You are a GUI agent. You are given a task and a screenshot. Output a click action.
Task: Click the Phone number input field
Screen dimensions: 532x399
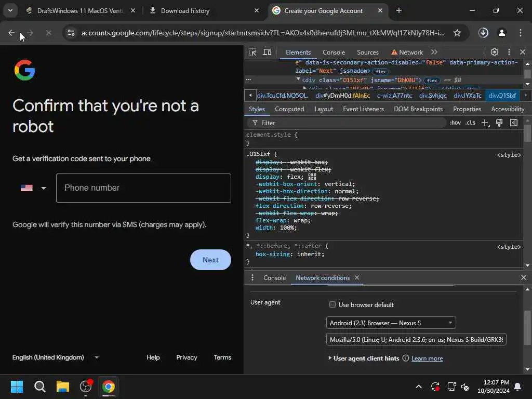pyautogui.click(x=143, y=188)
